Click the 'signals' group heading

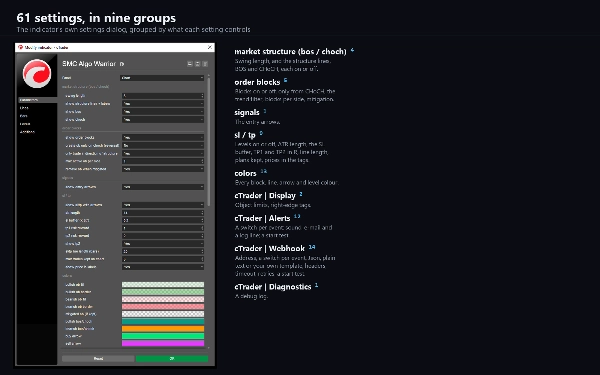click(x=247, y=112)
